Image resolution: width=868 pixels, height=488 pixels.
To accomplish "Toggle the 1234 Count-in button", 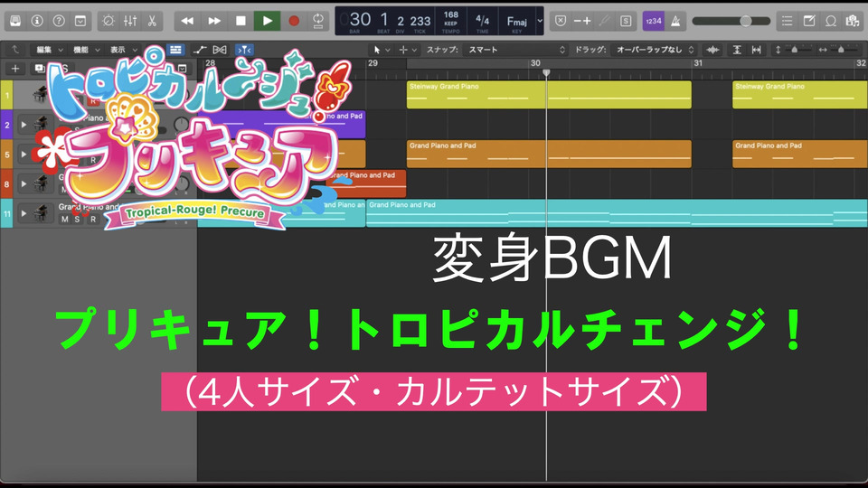I will point(653,21).
